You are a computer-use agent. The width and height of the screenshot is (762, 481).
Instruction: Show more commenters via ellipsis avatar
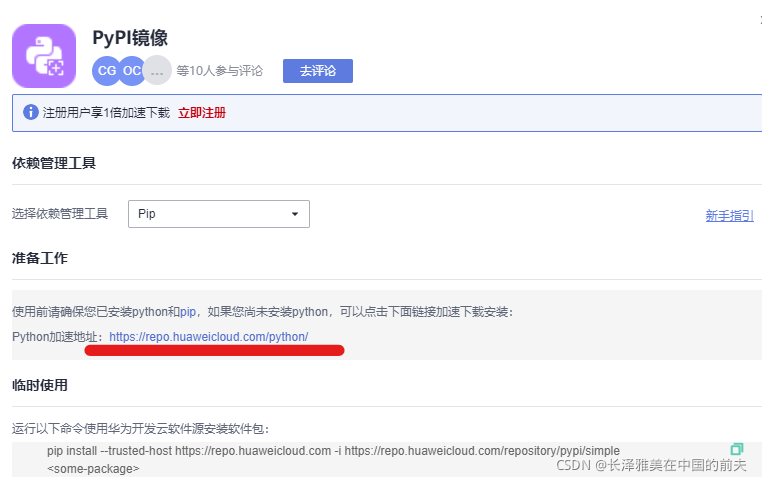(157, 71)
